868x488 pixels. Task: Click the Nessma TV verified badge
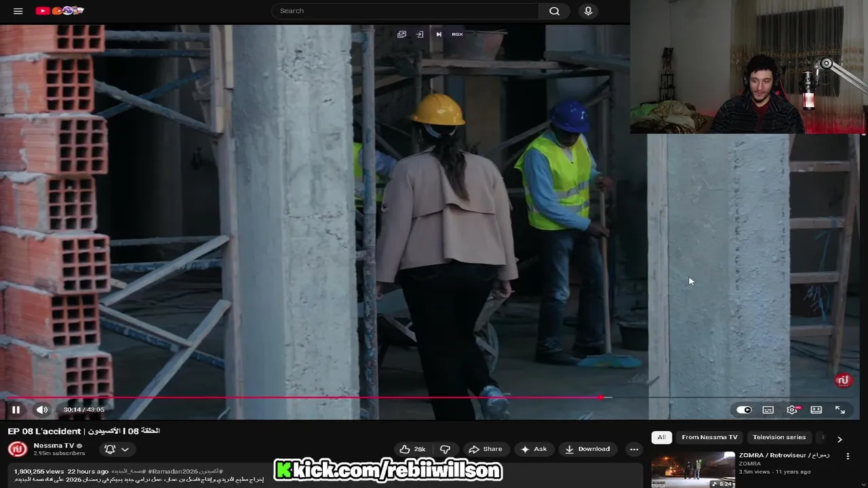click(x=79, y=445)
